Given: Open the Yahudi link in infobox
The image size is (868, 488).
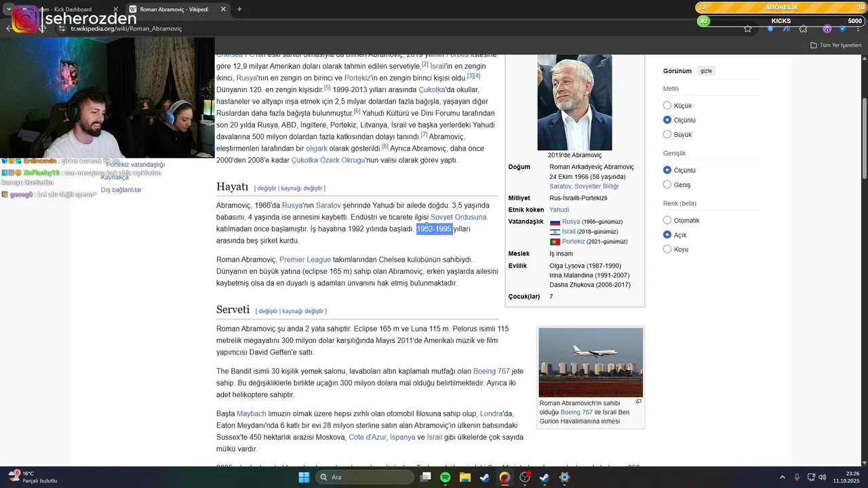Looking at the screenshot, I should pyautogui.click(x=559, y=210).
